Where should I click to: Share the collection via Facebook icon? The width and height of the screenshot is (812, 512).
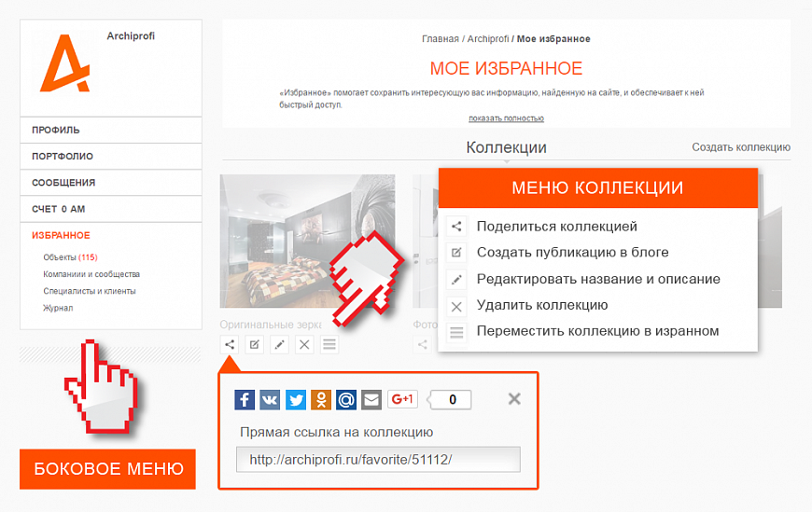pyautogui.click(x=245, y=399)
